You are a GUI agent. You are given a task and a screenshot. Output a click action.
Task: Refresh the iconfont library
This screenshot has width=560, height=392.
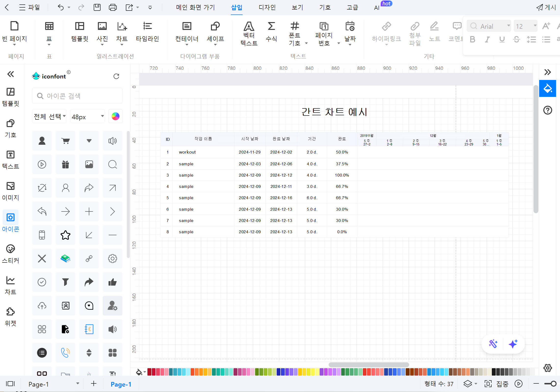pos(116,76)
